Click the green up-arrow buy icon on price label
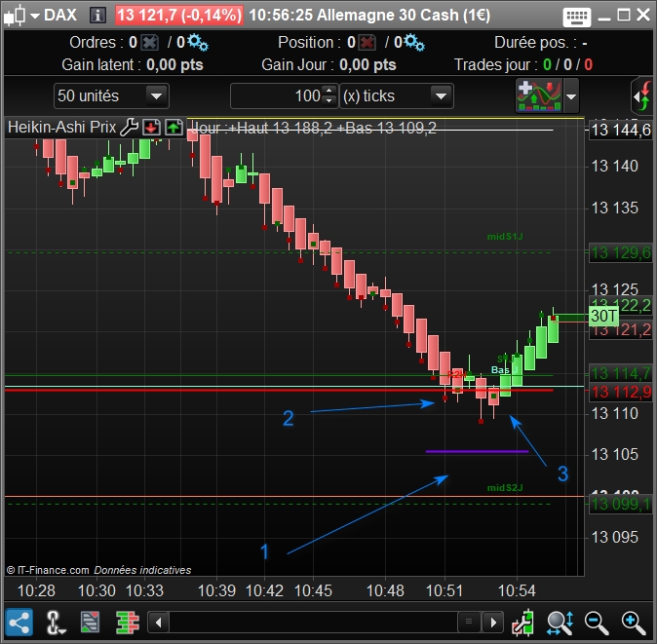The width and height of the screenshot is (657, 644). tap(174, 127)
